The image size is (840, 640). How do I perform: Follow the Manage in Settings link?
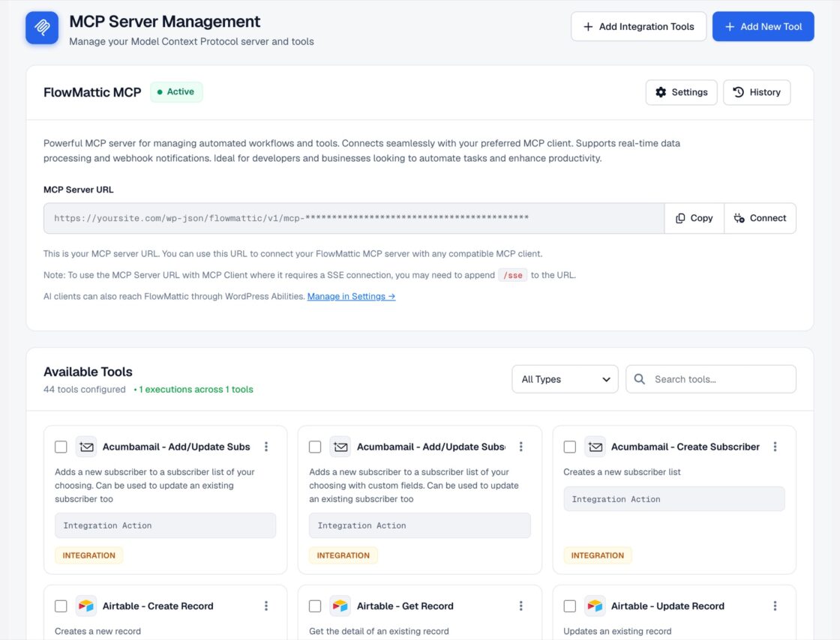352,297
